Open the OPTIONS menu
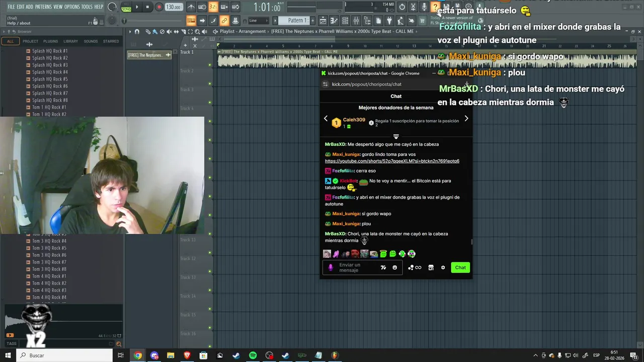Screen dimensions: 644x362 [x=72, y=7]
